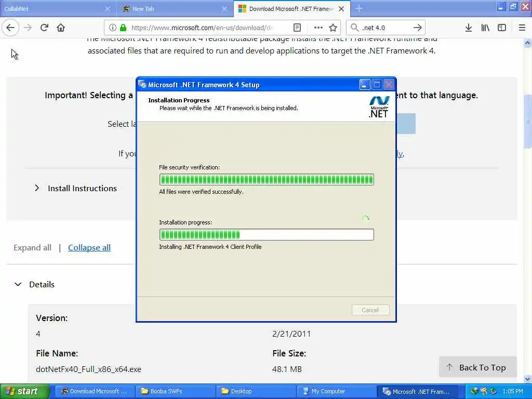
Task: Click the search box containing .net 4.0
Action: click(385, 28)
